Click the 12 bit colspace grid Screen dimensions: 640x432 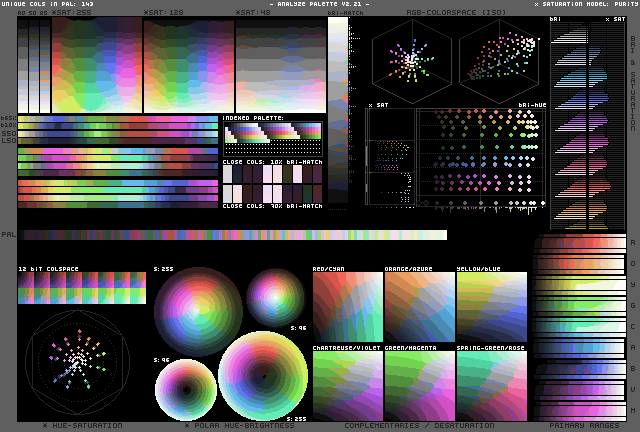point(82,289)
